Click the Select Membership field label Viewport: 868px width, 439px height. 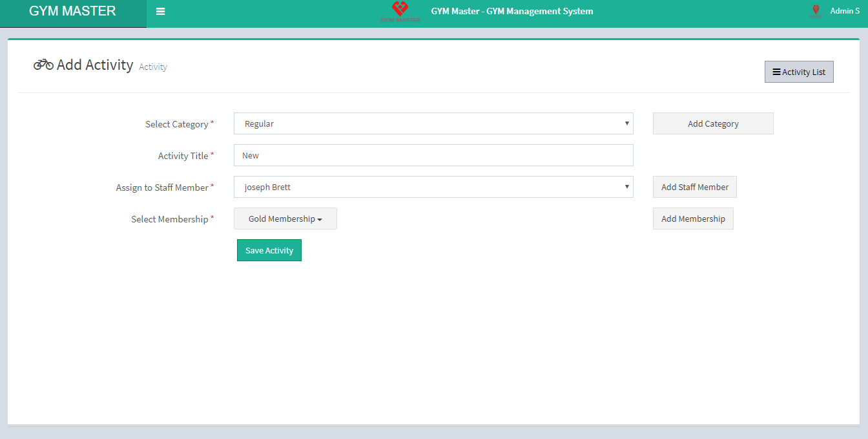click(x=169, y=219)
